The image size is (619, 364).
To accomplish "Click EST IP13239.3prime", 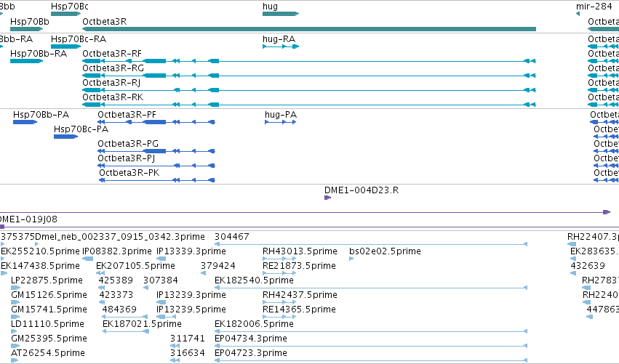I will pyautogui.click(x=191, y=295).
